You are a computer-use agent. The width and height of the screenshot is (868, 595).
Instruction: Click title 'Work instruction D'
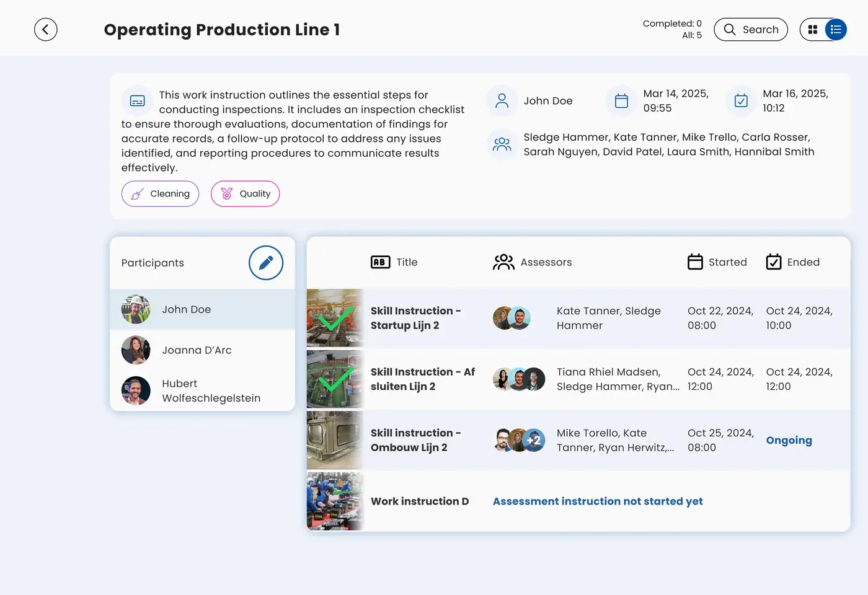(x=420, y=501)
